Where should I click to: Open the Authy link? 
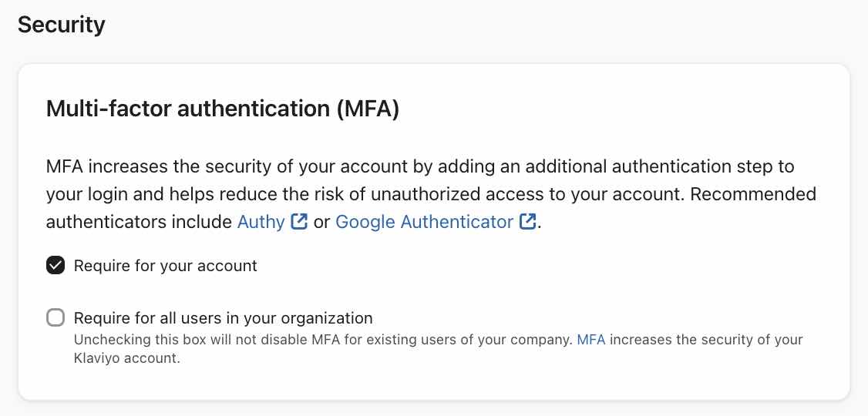(x=261, y=222)
